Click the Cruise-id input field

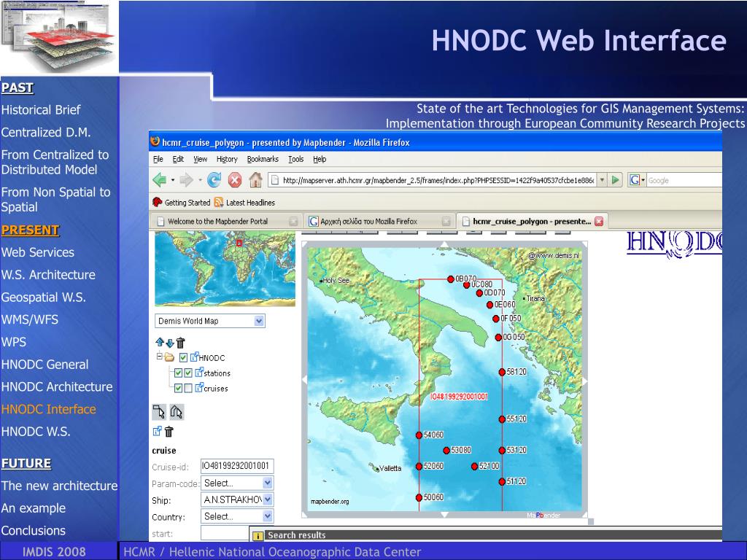point(236,466)
